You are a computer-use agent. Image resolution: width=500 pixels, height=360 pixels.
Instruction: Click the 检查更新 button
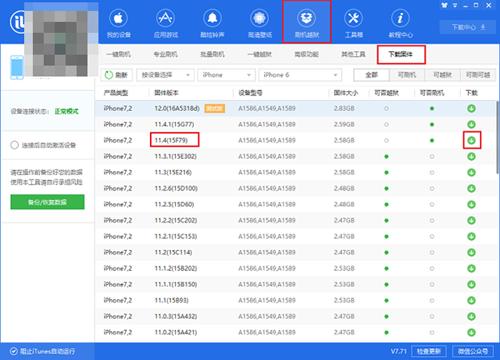pos(429,351)
